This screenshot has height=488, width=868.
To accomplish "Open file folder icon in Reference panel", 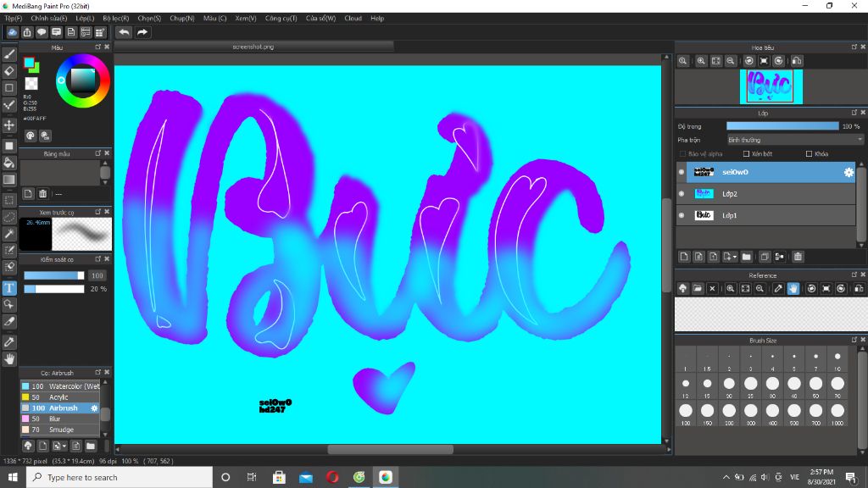I will pos(698,288).
